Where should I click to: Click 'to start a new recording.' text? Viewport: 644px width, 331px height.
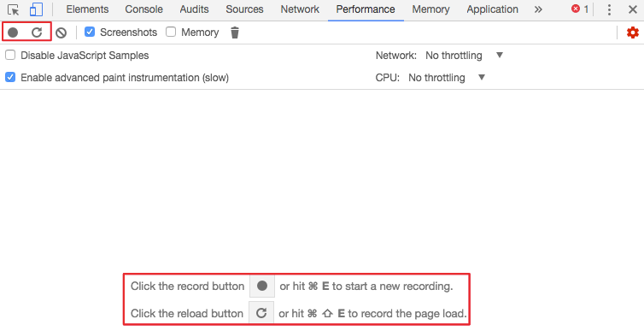click(393, 287)
